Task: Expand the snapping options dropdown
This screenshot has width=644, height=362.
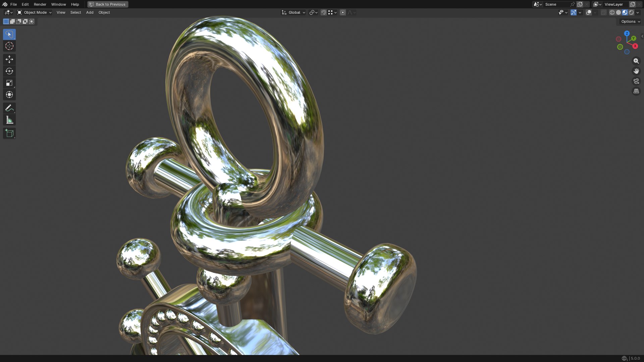Action: pyautogui.click(x=332, y=12)
